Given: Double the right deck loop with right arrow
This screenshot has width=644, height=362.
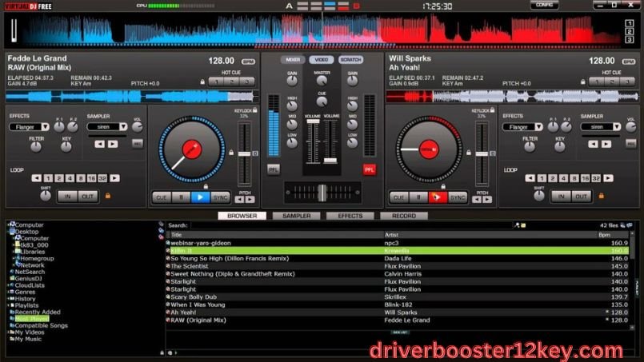Looking at the screenshot, I should (608, 178).
